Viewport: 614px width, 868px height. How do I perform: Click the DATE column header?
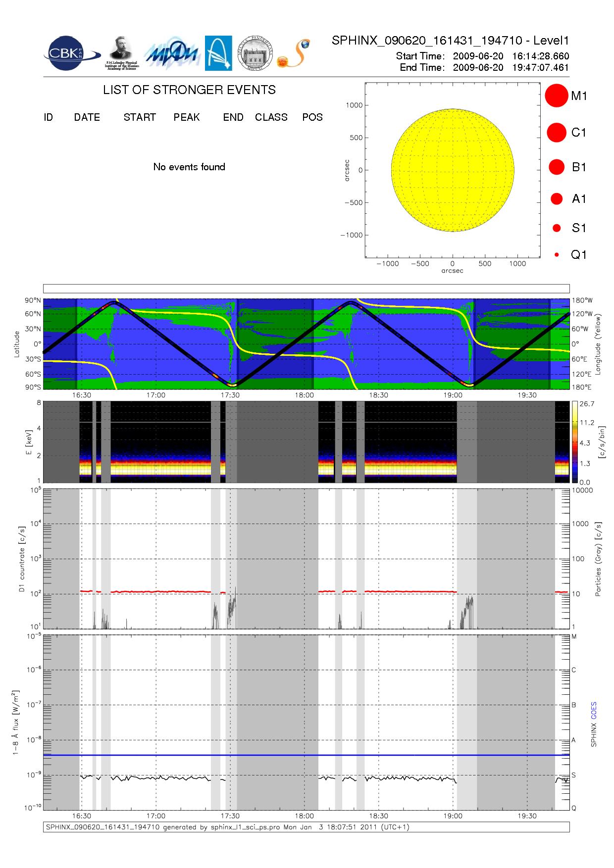pyautogui.click(x=87, y=117)
